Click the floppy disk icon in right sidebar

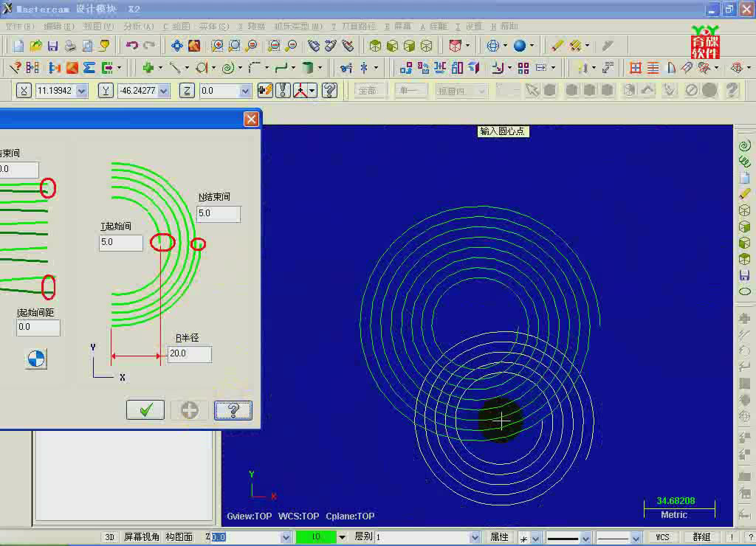[744, 275]
